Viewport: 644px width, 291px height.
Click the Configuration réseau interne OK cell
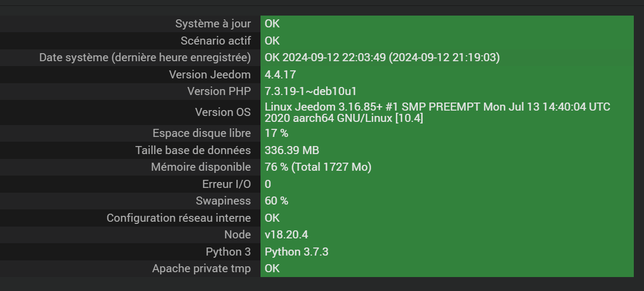point(447,217)
